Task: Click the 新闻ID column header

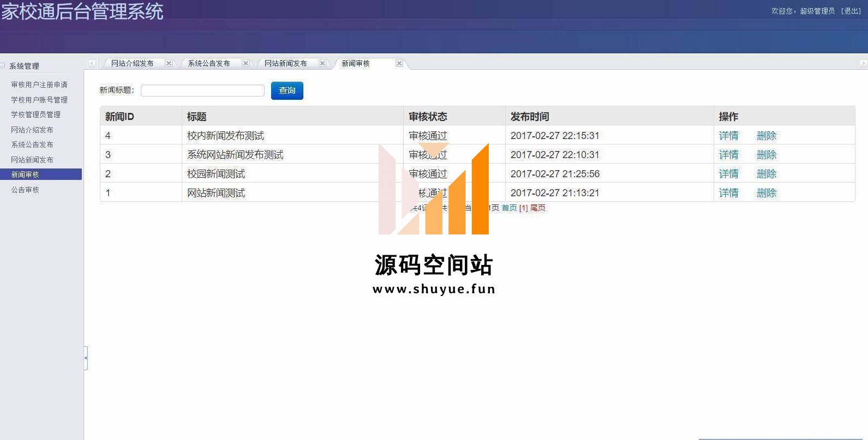Action: [x=141, y=116]
